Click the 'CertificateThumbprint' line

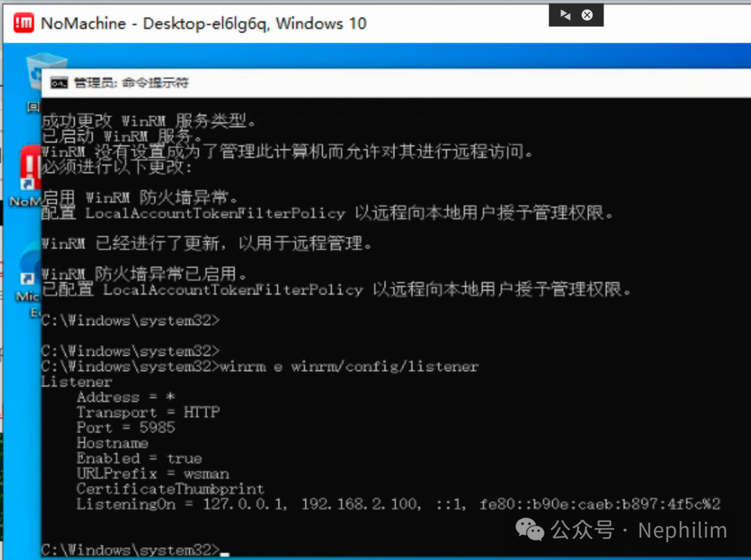170,488
